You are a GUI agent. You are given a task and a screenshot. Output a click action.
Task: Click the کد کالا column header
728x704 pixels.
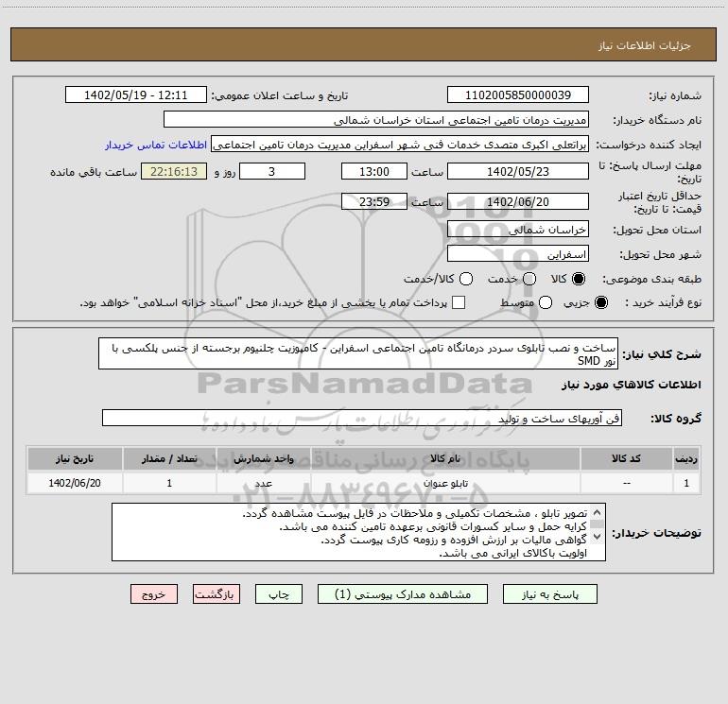pyautogui.click(x=626, y=458)
